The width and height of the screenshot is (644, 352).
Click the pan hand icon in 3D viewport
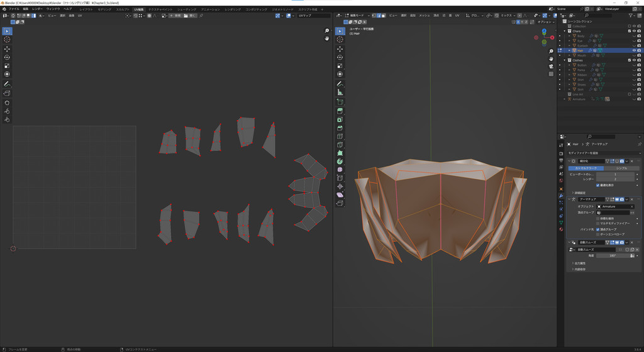coord(551,58)
